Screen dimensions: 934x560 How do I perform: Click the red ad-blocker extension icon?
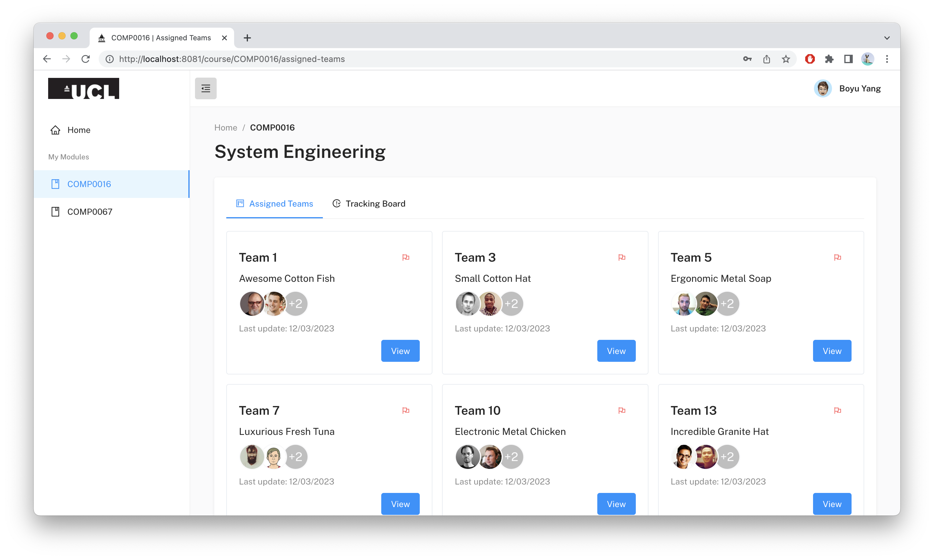[810, 59]
